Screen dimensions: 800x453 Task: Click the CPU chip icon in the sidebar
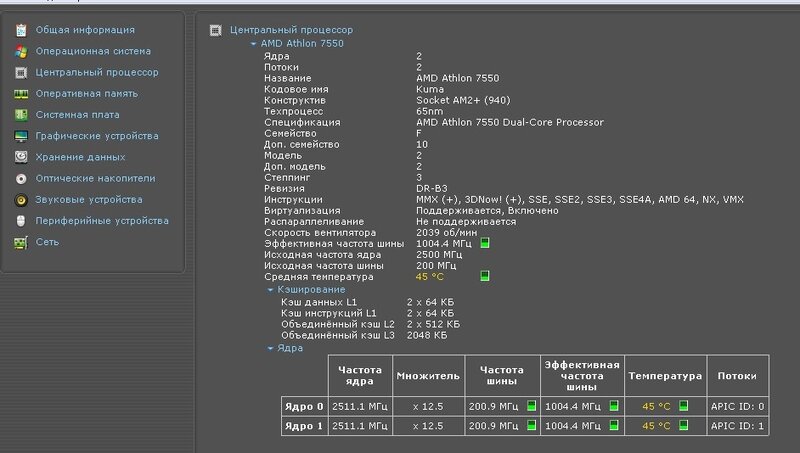(x=21, y=73)
